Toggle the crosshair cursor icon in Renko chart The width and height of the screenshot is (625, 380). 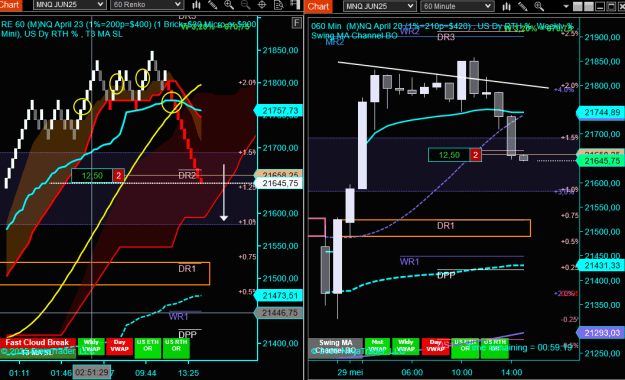click(x=262, y=5)
